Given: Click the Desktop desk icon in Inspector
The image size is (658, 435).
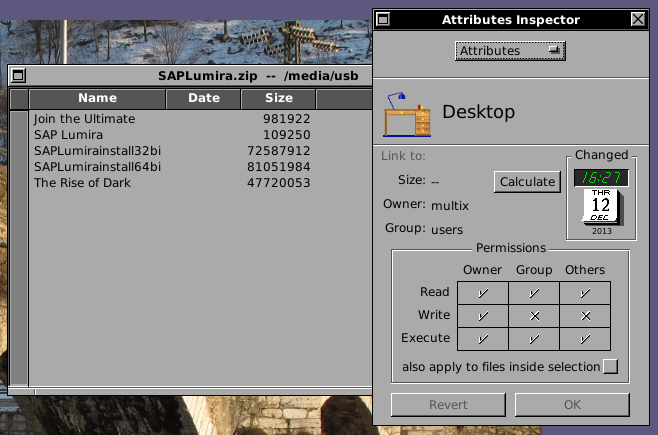Looking at the screenshot, I should [407, 115].
